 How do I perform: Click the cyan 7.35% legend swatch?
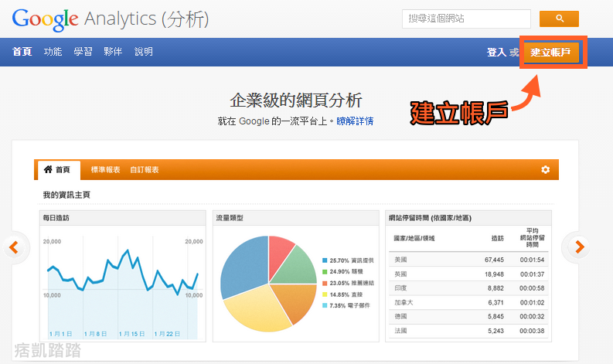(x=325, y=305)
